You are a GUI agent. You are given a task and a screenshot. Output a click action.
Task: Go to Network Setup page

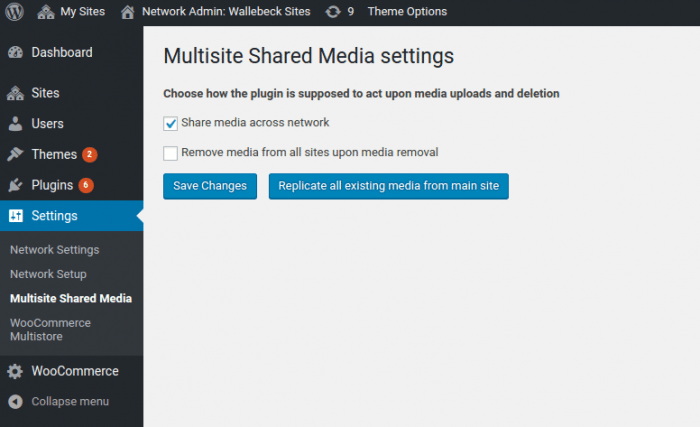pyautogui.click(x=48, y=274)
